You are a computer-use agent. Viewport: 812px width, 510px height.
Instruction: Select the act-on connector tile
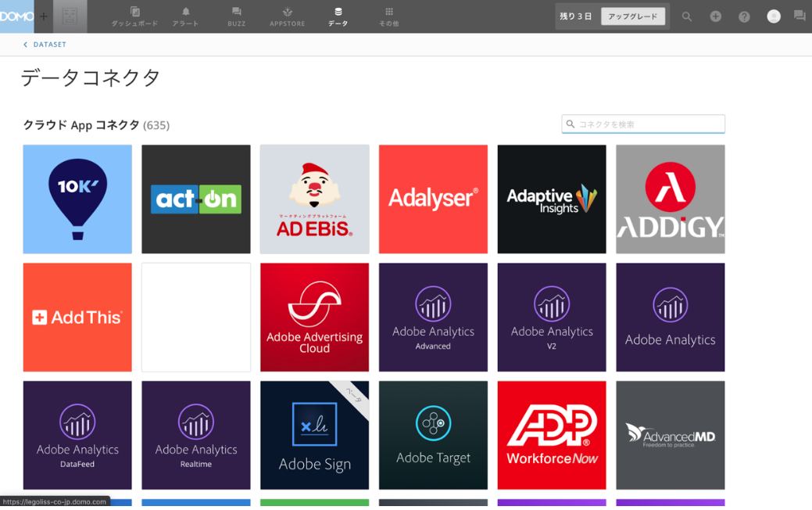click(x=196, y=199)
